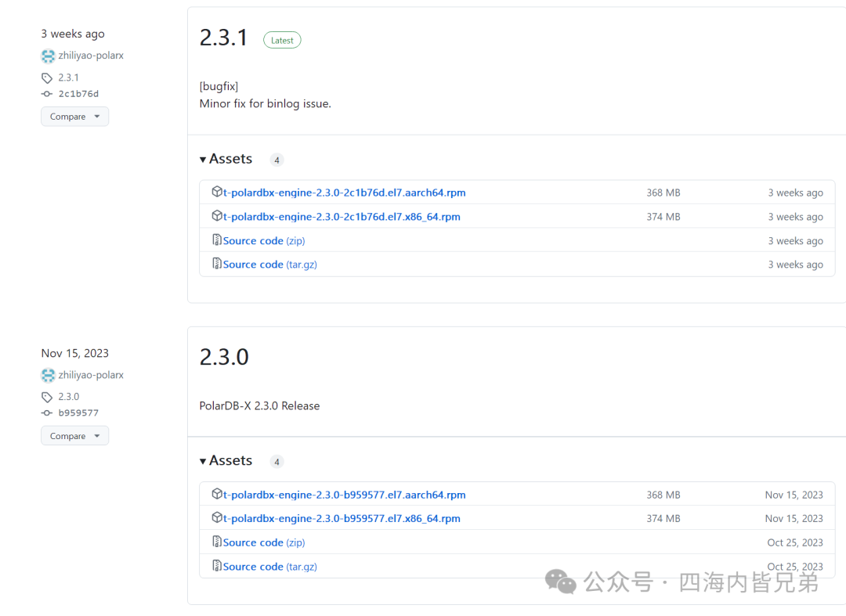Click the green Latest badge
The height and width of the screenshot is (616, 846).
[x=282, y=41]
